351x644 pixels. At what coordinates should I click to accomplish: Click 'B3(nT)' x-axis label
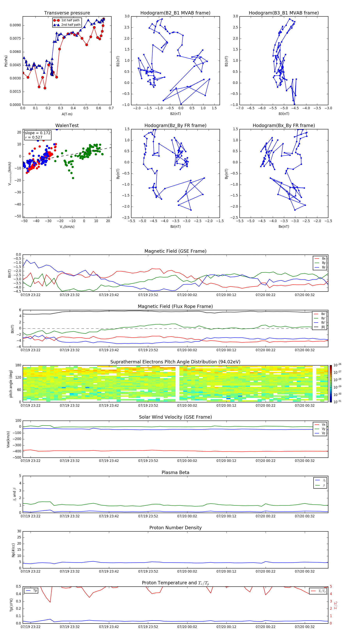284,114
